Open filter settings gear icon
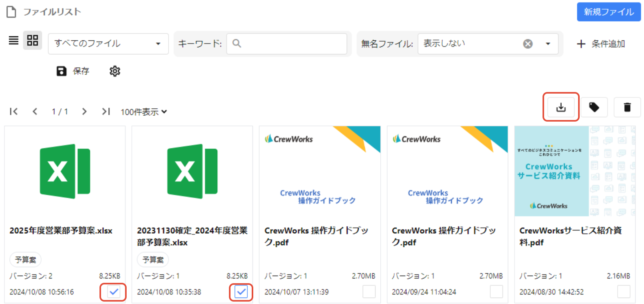644x304 pixels. point(115,71)
